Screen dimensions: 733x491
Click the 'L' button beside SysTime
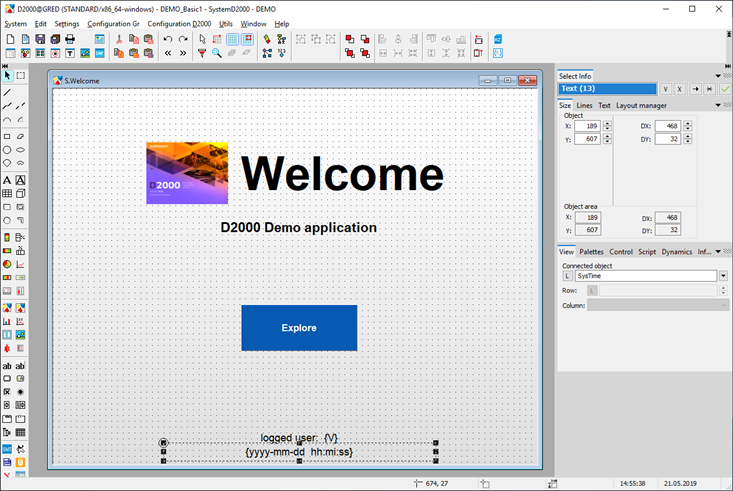(567, 276)
